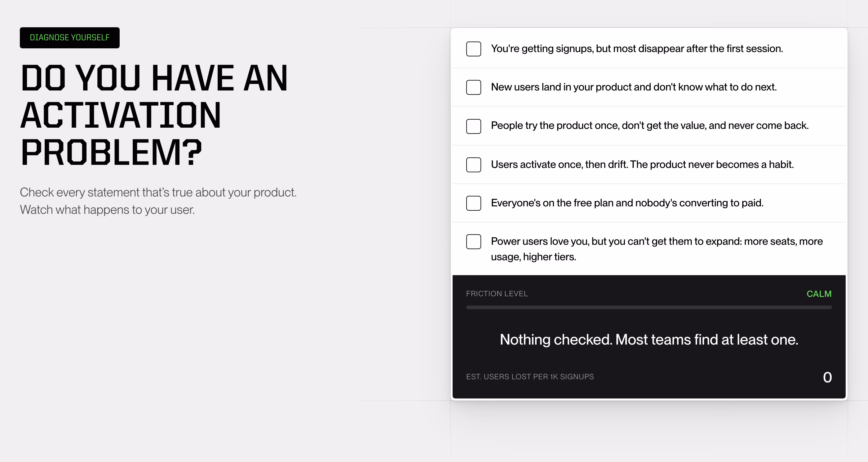
Task: Select the 'You're getting signups' statement text
Action: point(637,48)
